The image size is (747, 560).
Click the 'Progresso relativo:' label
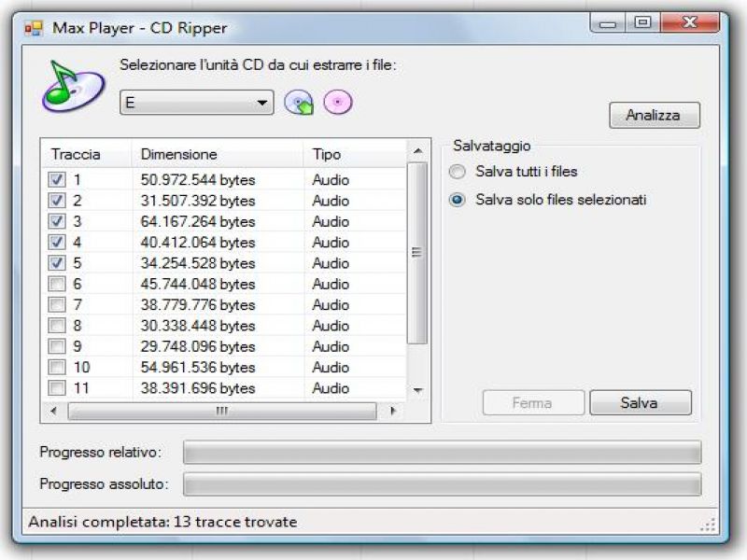(x=100, y=452)
